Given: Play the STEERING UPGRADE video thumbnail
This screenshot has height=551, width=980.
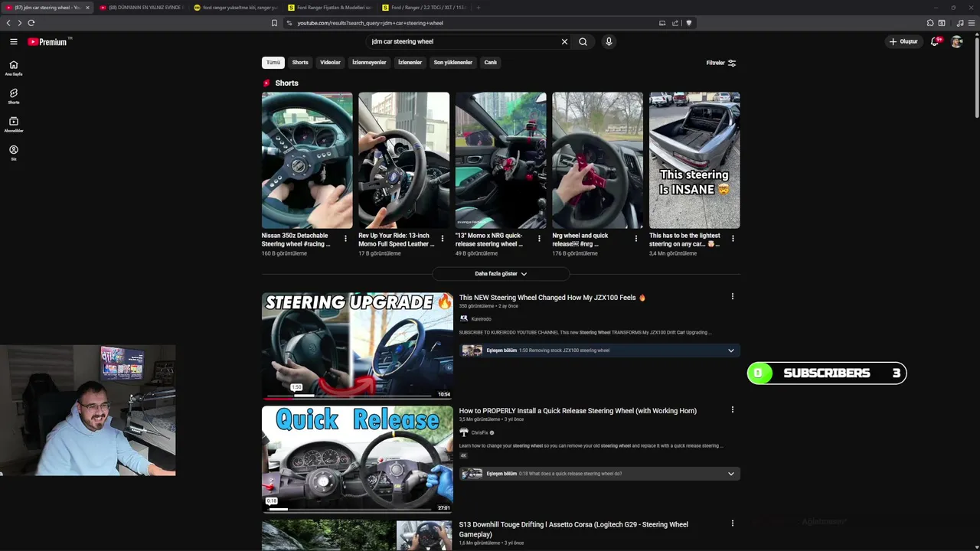Looking at the screenshot, I should coord(357,346).
